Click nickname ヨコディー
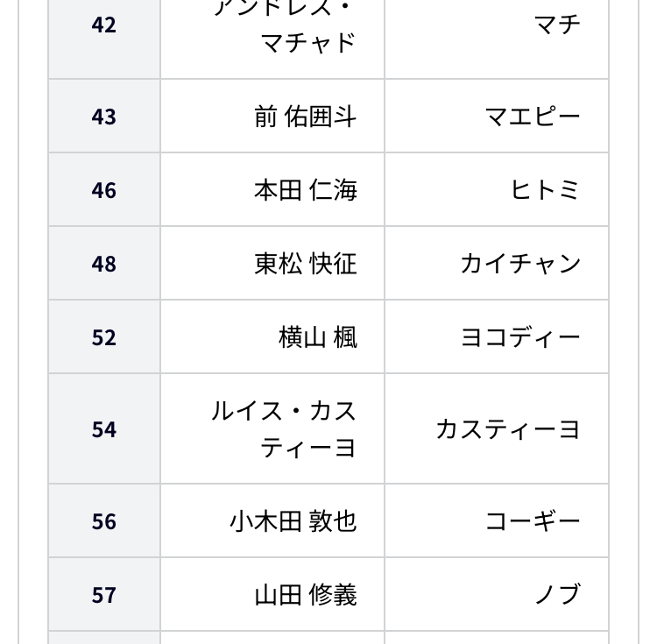The height and width of the screenshot is (644, 657). [521, 337]
